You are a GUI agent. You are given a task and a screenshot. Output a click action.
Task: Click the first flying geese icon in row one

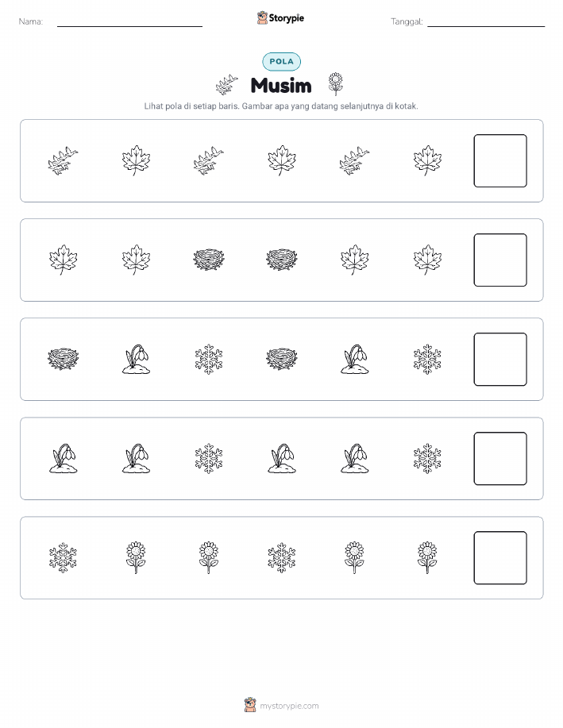(x=64, y=160)
